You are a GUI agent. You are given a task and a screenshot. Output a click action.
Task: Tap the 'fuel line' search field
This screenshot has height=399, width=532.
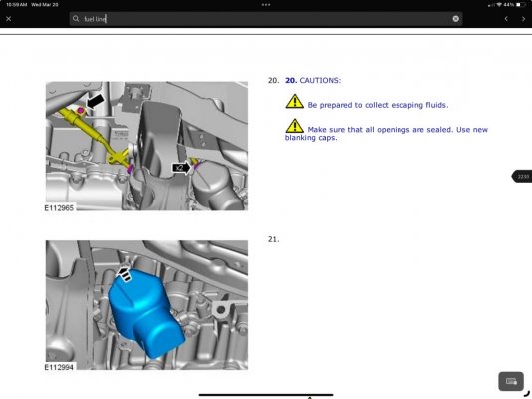[266, 19]
